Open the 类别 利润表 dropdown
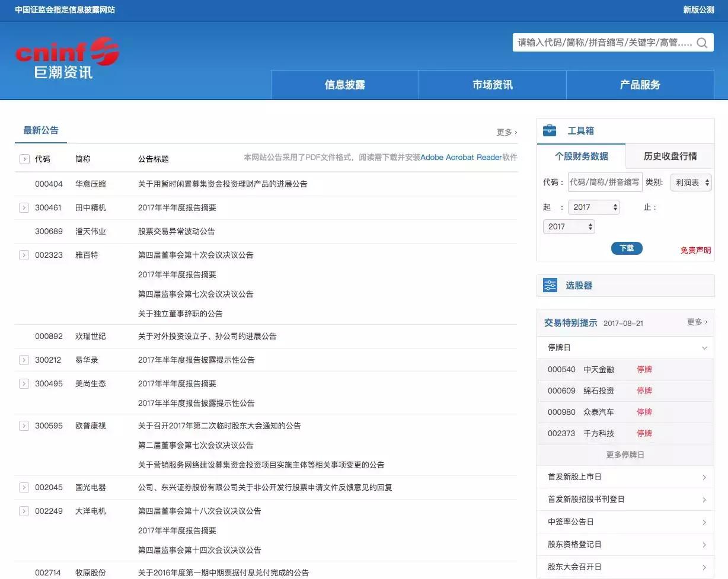Image resolution: width=728 pixels, height=579 pixels. point(690,183)
